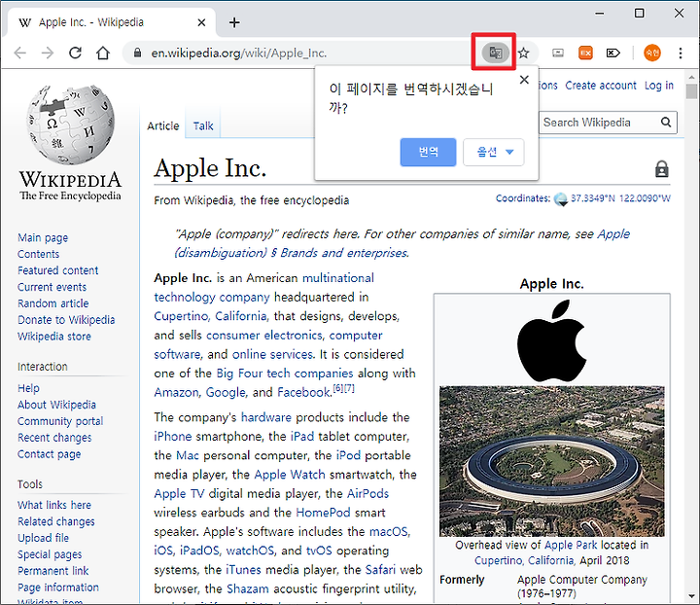Open Upload file link
The height and width of the screenshot is (605, 700).
click(x=44, y=538)
